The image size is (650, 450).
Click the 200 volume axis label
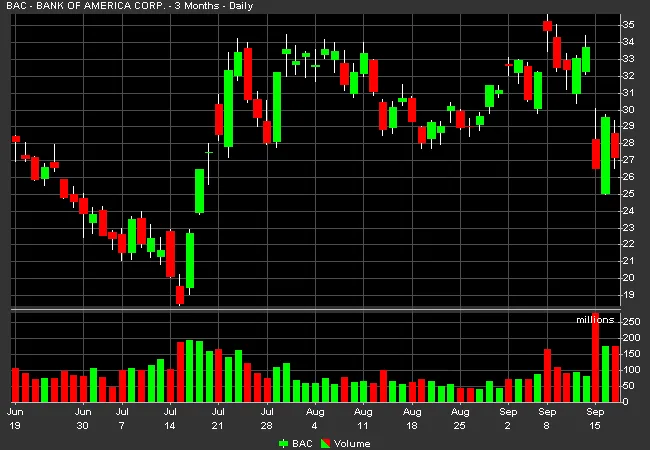point(631,338)
